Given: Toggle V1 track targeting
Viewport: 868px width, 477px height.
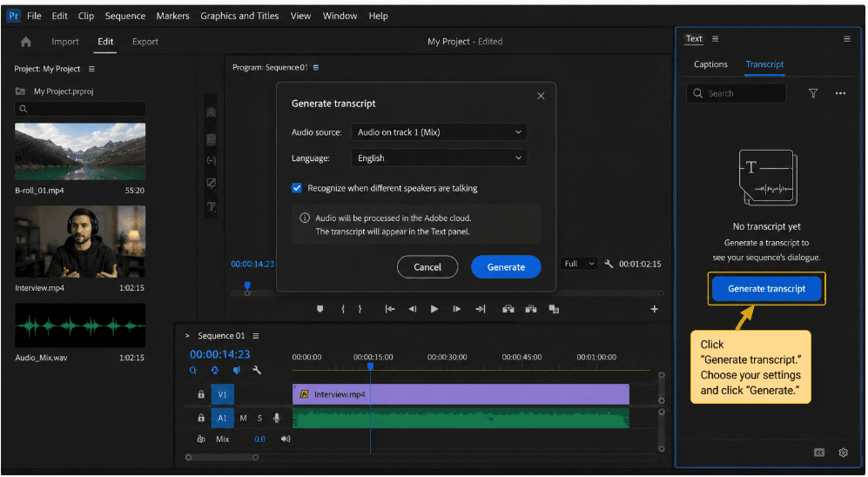Looking at the screenshot, I should tap(223, 394).
